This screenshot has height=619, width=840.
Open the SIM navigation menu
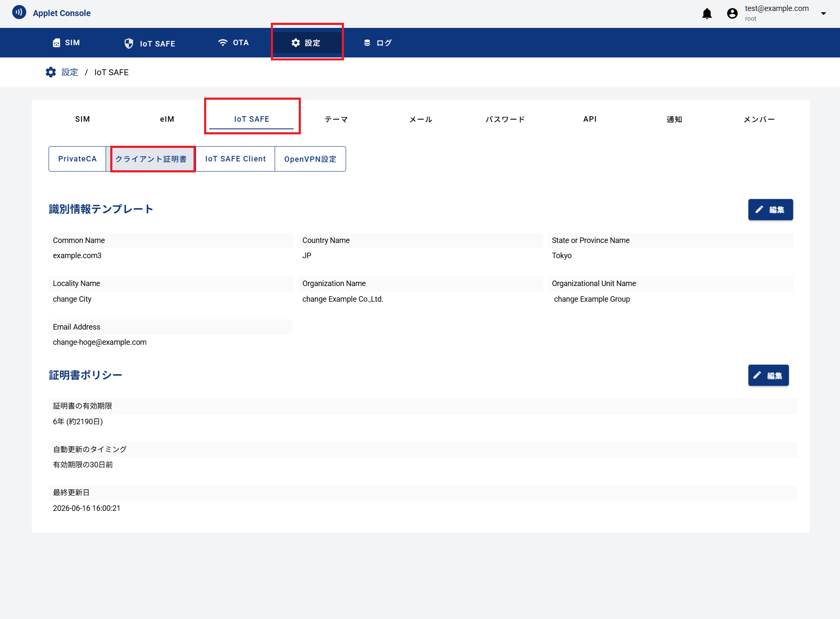coord(66,43)
